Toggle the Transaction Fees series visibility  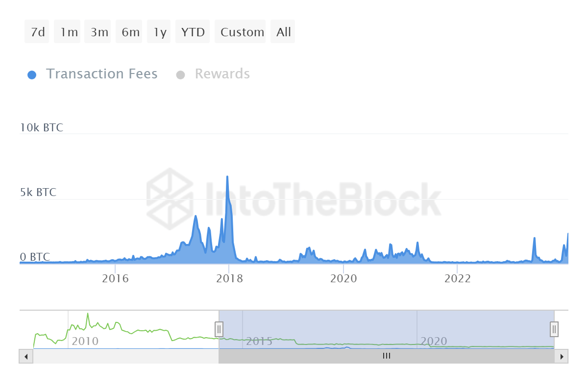(x=102, y=74)
